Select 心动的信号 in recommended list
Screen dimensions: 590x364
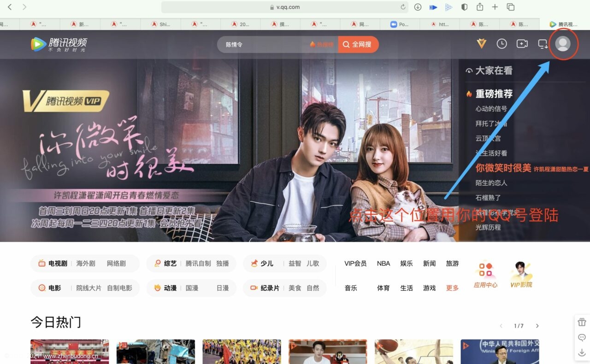coord(491,109)
